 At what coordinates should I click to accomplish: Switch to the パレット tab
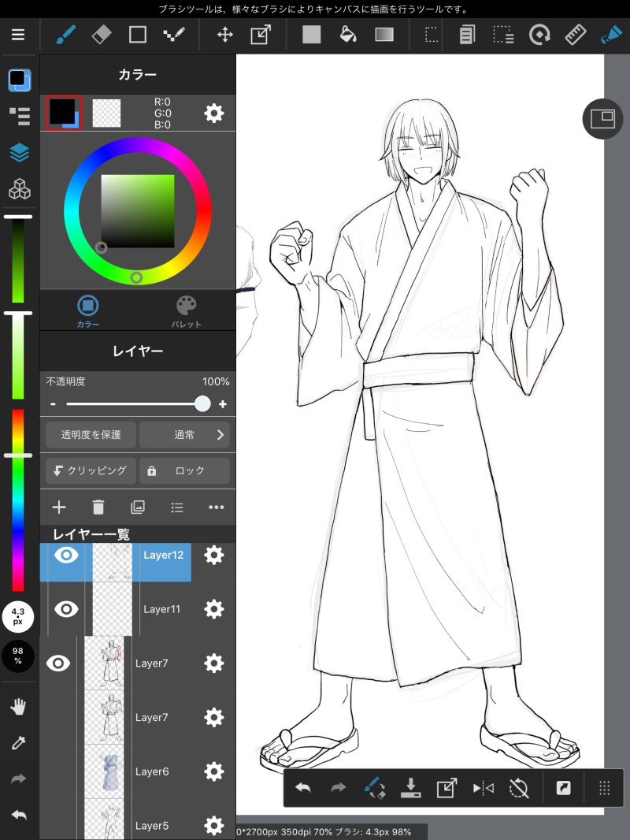pos(187,311)
